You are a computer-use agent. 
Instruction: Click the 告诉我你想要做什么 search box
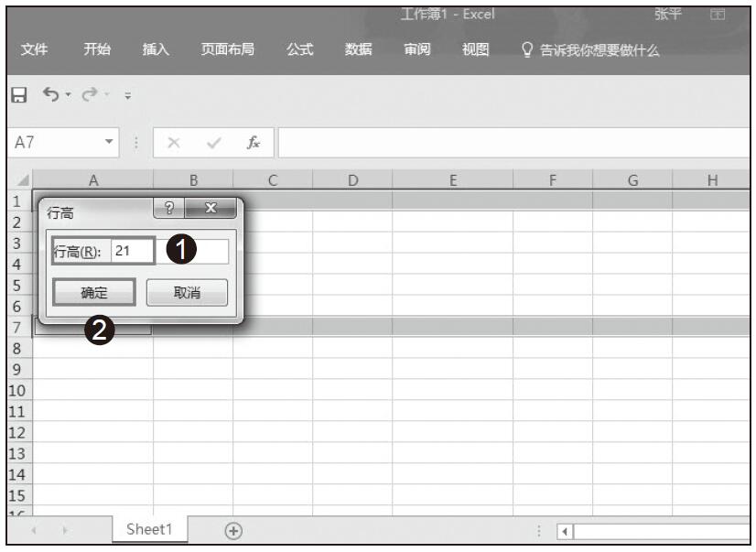[599, 50]
